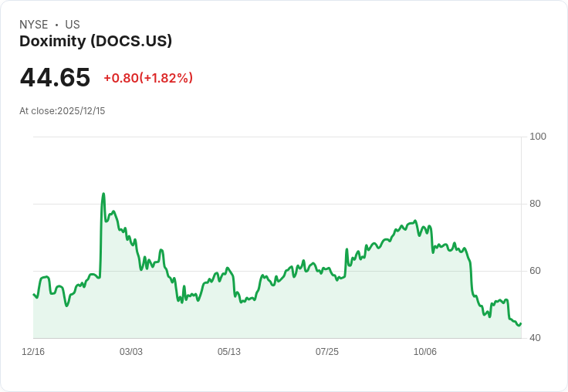Image resolution: width=568 pixels, height=392 pixels.
Task: Open the Doximity (DOCS.US) title
Action: (96, 41)
